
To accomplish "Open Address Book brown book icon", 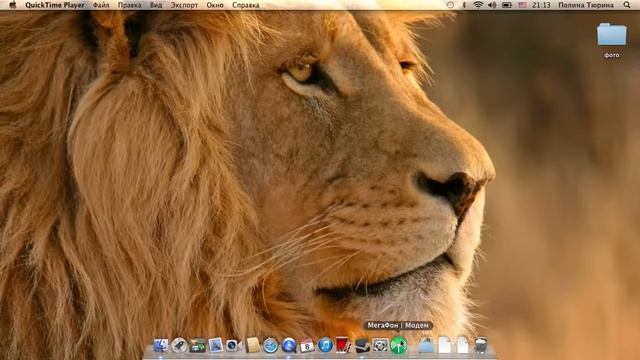I will tap(253, 345).
